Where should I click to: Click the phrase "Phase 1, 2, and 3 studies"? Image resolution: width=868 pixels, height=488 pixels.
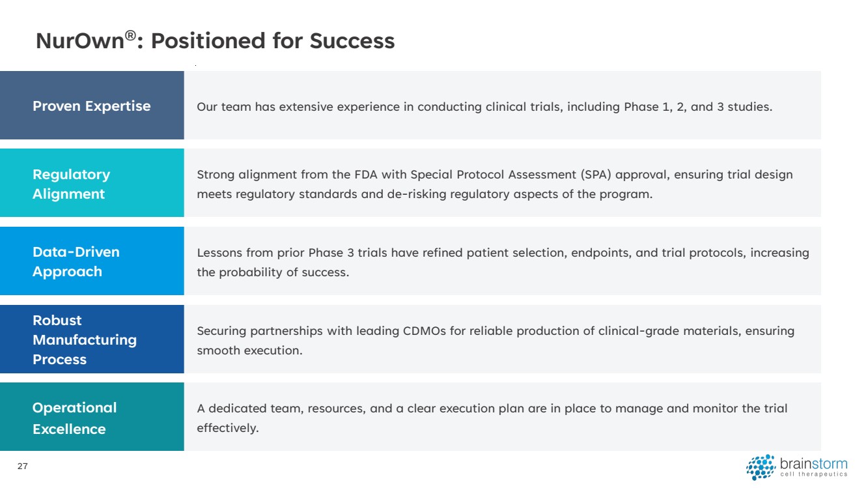[x=697, y=107]
